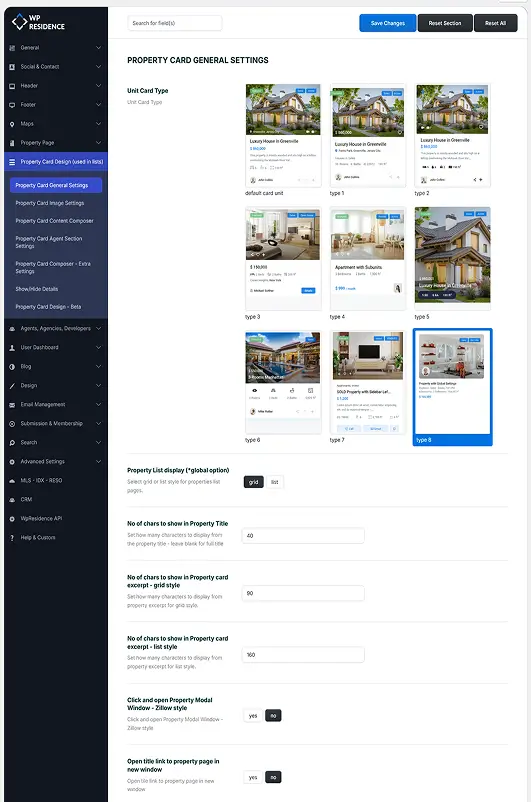
Task: Open Property Card Design - Beta
Action: tap(48, 307)
